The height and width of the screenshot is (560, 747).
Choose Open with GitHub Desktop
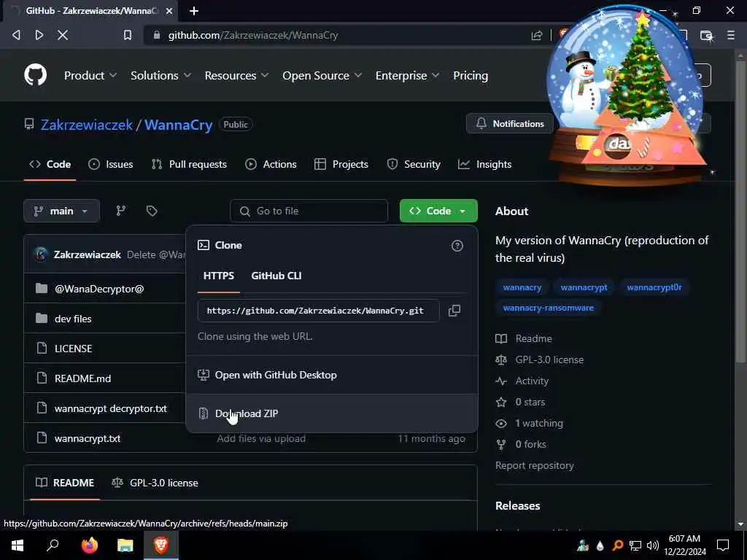click(331, 375)
